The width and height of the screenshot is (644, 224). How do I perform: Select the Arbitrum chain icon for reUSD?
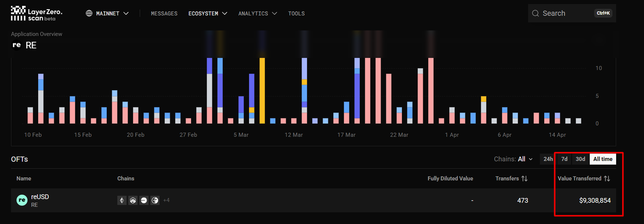[133, 200]
